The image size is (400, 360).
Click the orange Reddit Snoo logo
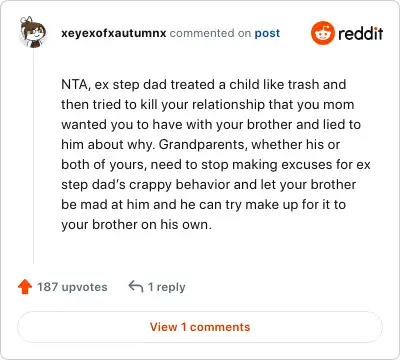pos(323,33)
